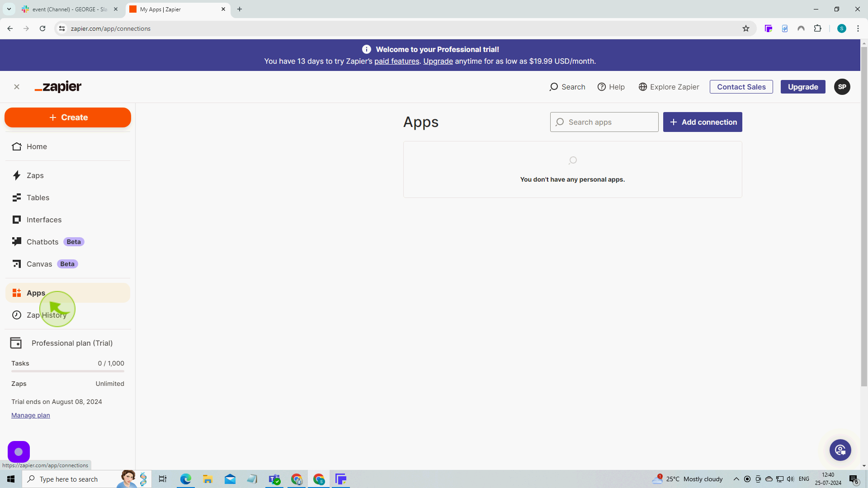Viewport: 868px width, 488px height.
Task: Open the support chat bubble icon
Action: 840,450
